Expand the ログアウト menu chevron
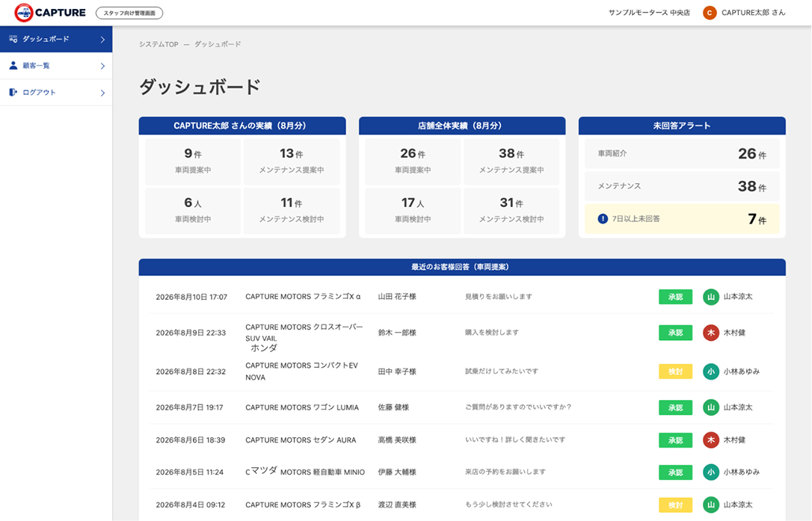812x521 pixels. (x=102, y=93)
